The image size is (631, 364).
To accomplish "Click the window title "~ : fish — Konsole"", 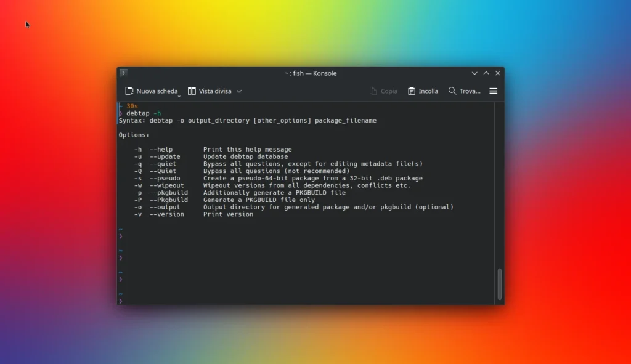I will pos(311,73).
